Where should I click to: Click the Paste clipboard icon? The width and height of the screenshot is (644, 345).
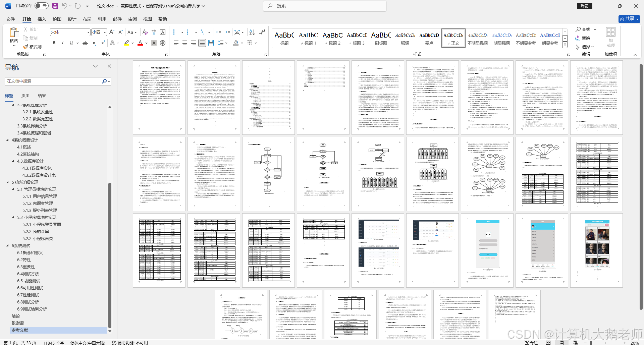14,33
